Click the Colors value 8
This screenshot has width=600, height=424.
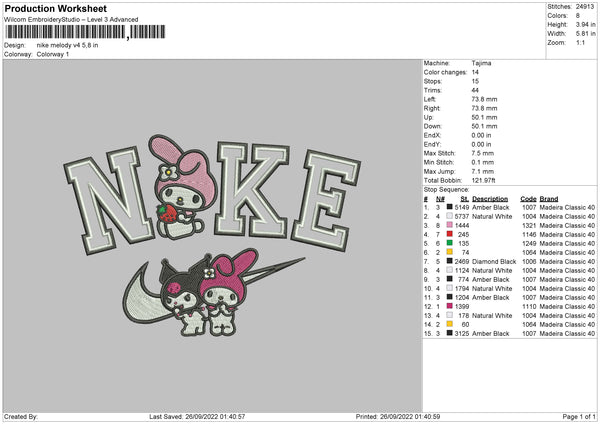578,16
